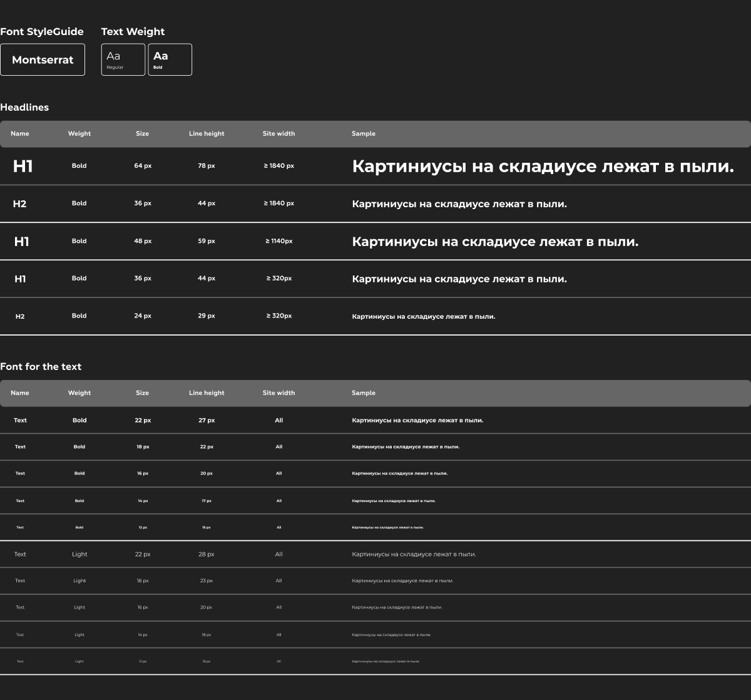
Task: Click the Headlines section title
Action: click(26, 107)
